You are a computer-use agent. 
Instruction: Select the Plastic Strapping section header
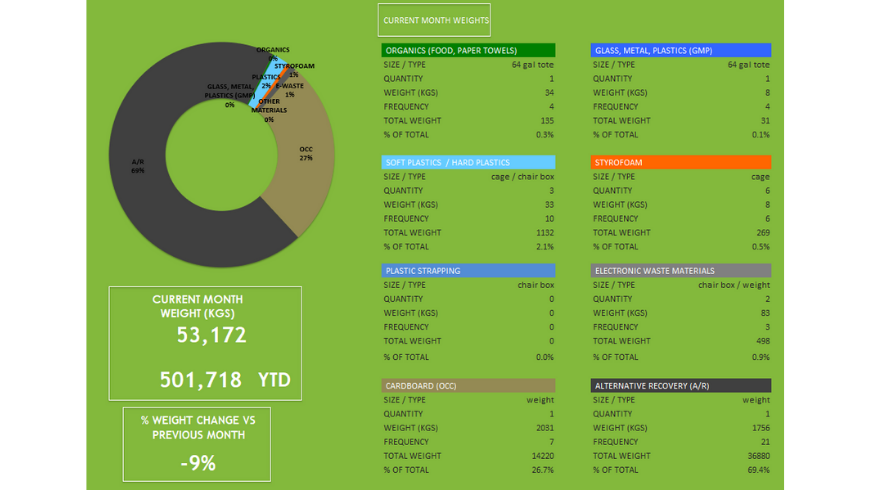[x=468, y=270]
